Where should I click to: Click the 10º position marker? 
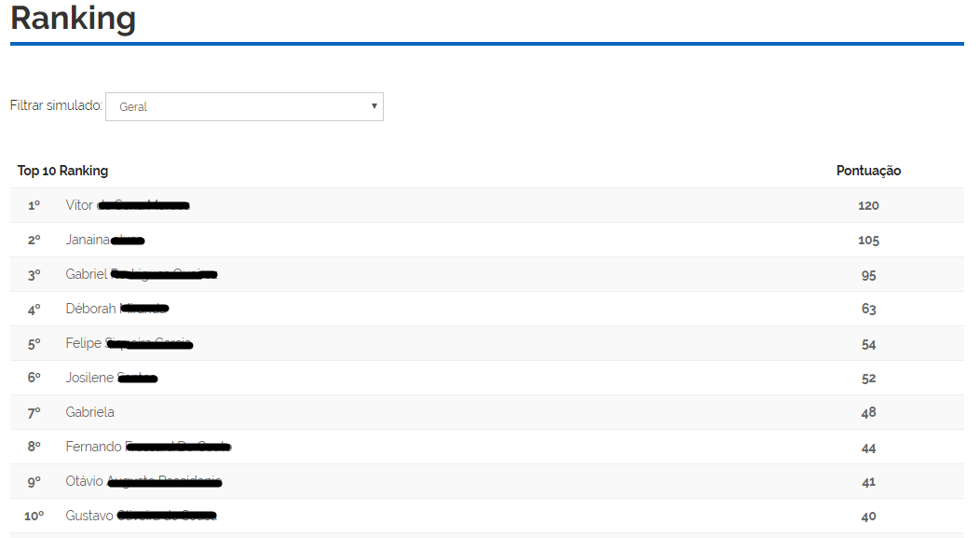tap(34, 516)
